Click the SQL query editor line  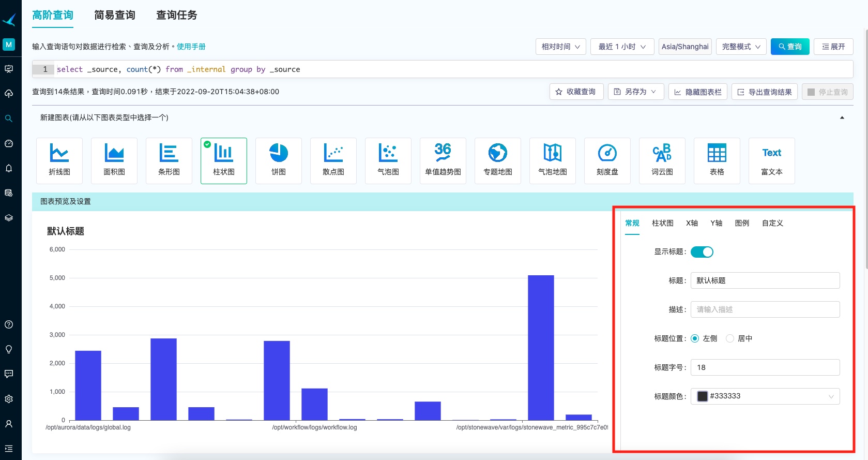443,69
